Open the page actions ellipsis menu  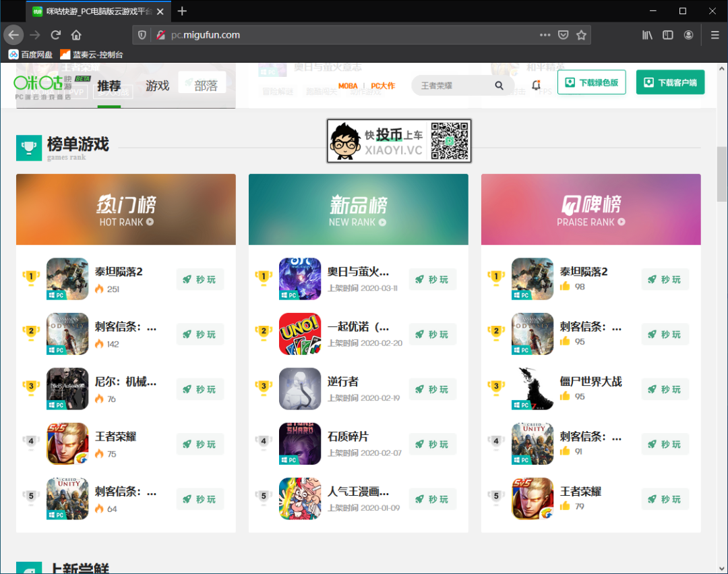coord(545,34)
